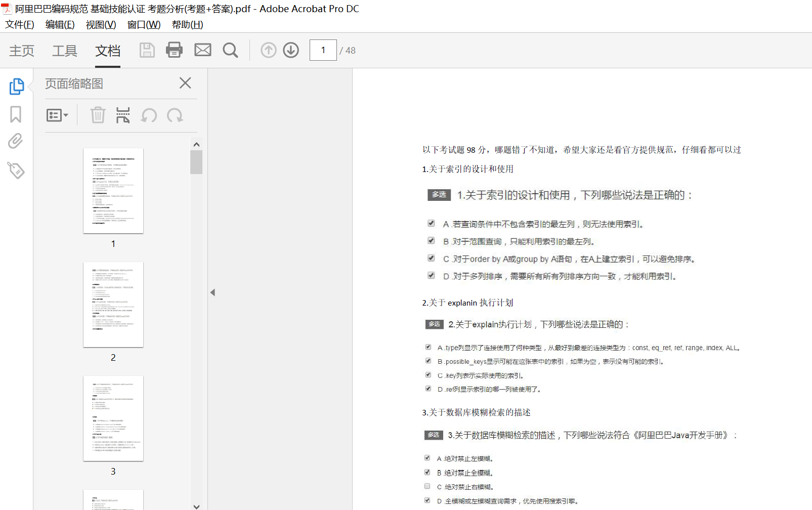Click the thumbnail scrollbar thumb
Image resolution: width=812 pixels, height=510 pixels.
197,162
